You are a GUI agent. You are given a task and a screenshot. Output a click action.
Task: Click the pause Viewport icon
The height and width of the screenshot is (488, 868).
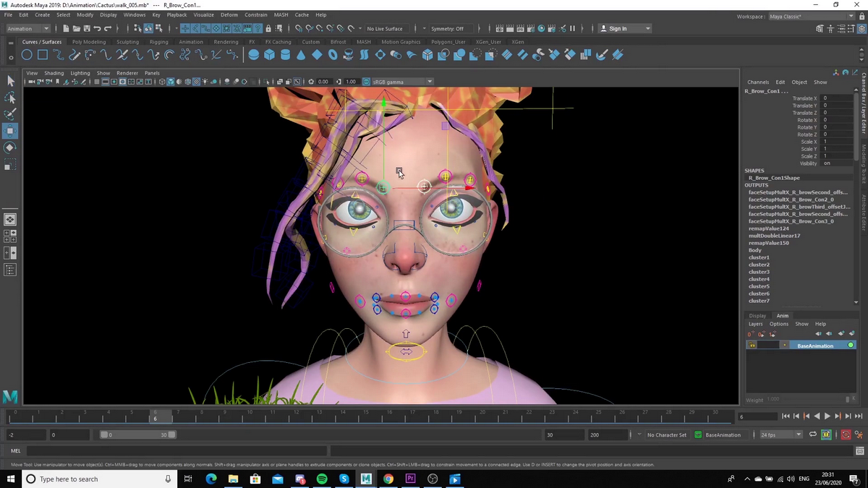tap(572, 29)
